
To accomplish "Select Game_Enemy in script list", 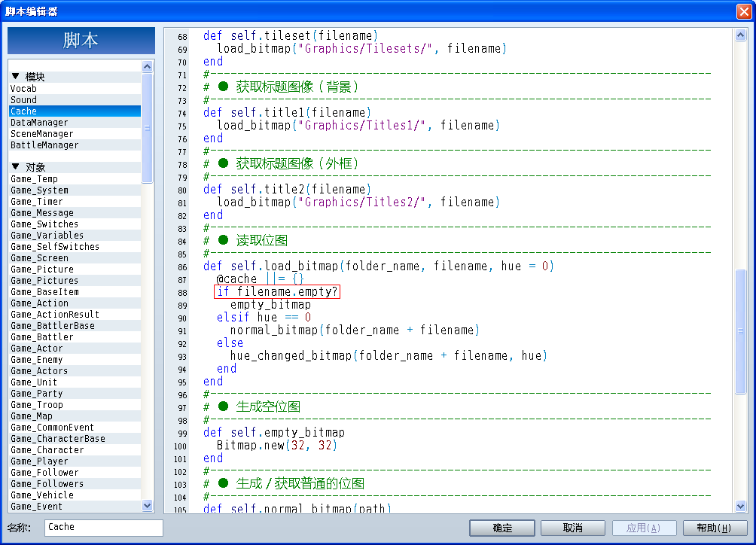I will [75, 360].
